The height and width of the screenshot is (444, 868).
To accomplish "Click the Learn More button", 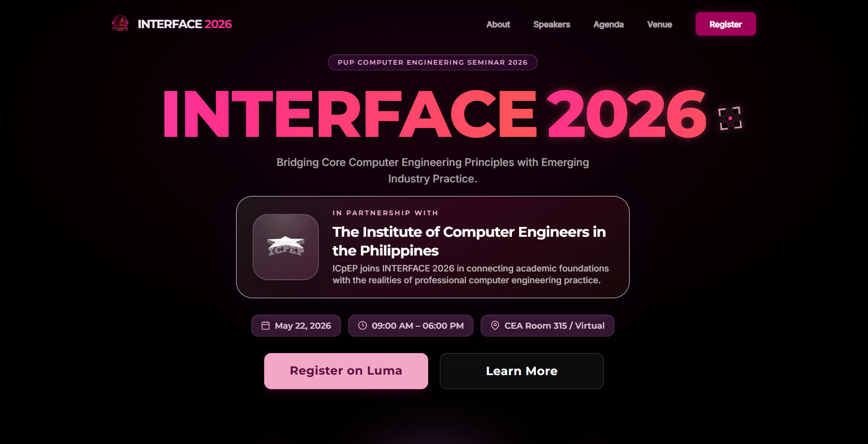I will coord(522,371).
